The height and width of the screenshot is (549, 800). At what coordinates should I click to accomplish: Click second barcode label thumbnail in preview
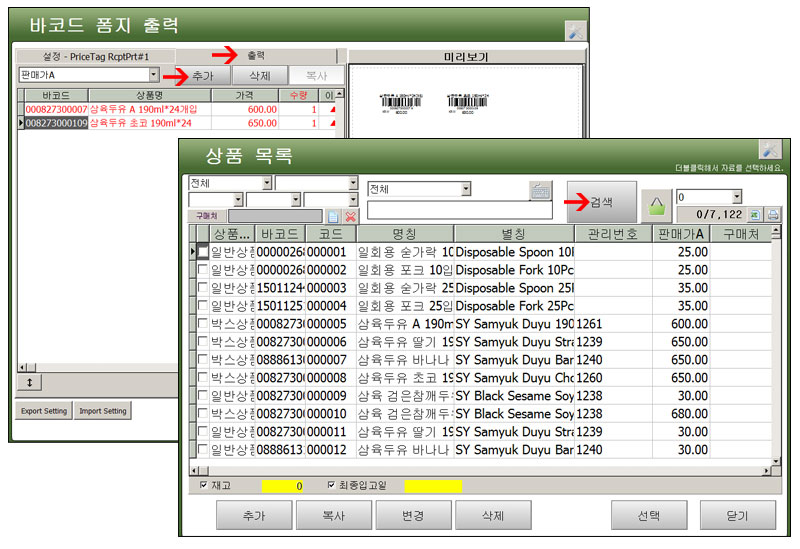[467, 103]
